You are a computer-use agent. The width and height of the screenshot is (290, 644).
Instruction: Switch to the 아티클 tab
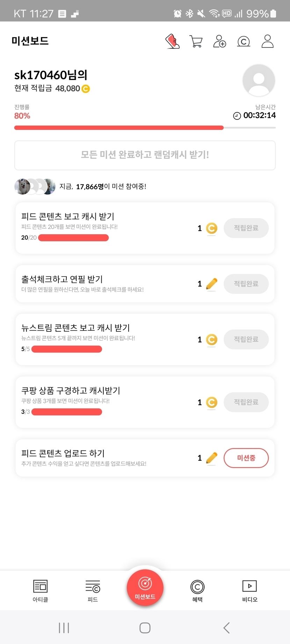(x=40, y=591)
